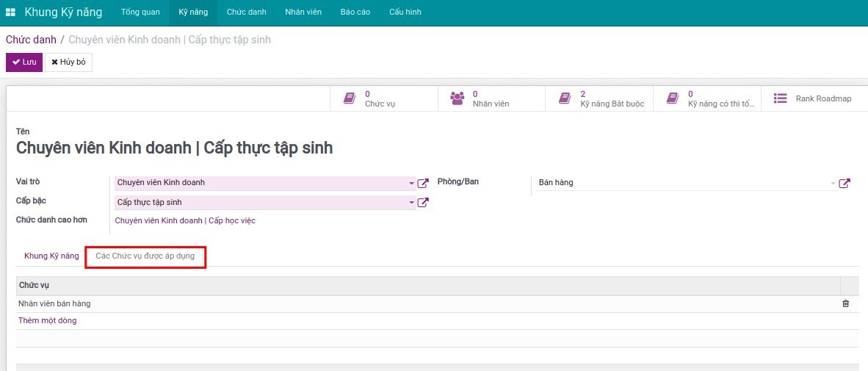
Task: Open external link for Vai trò field
Action: (423, 183)
